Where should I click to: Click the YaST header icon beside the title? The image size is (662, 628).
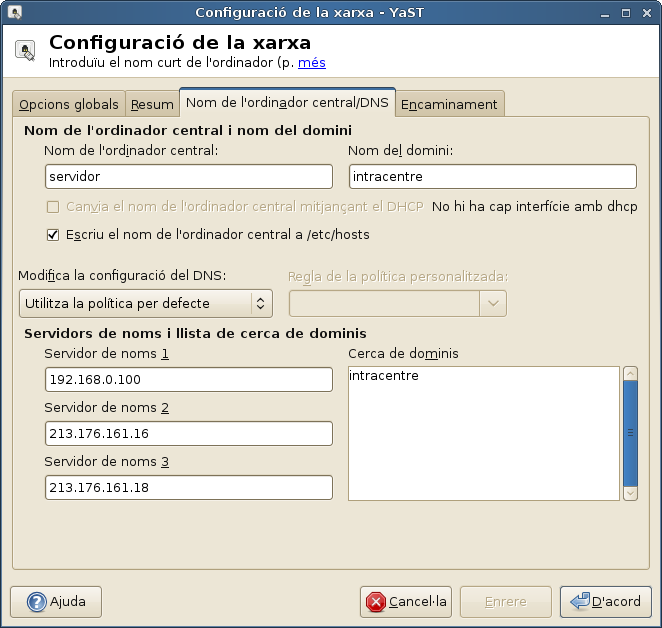click(27, 51)
